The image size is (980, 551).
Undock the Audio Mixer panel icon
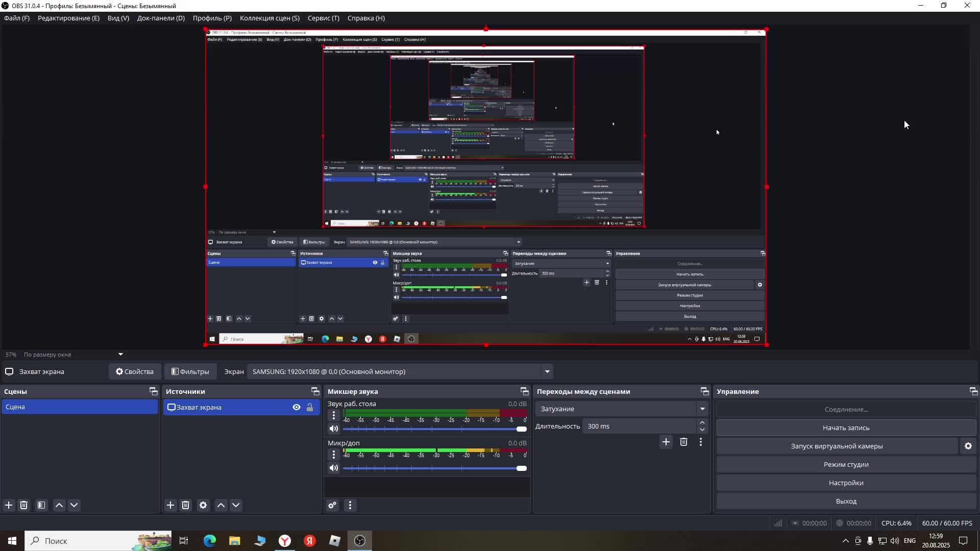[524, 391]
